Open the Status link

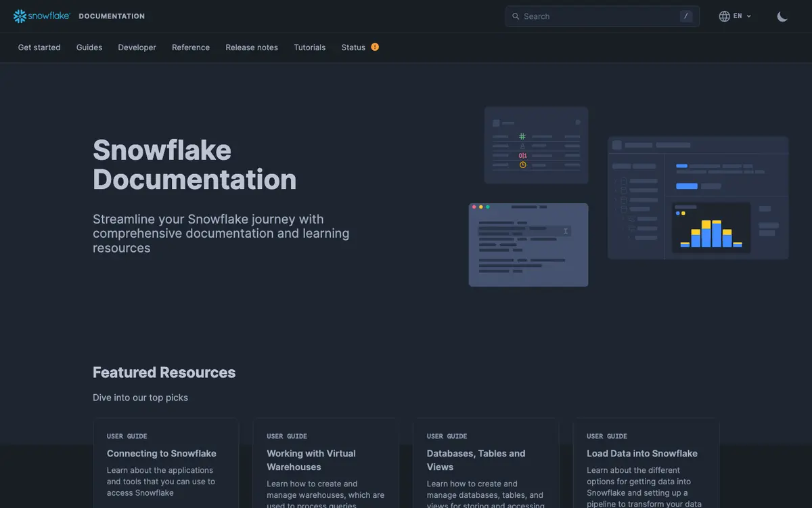tap(353, 47)
